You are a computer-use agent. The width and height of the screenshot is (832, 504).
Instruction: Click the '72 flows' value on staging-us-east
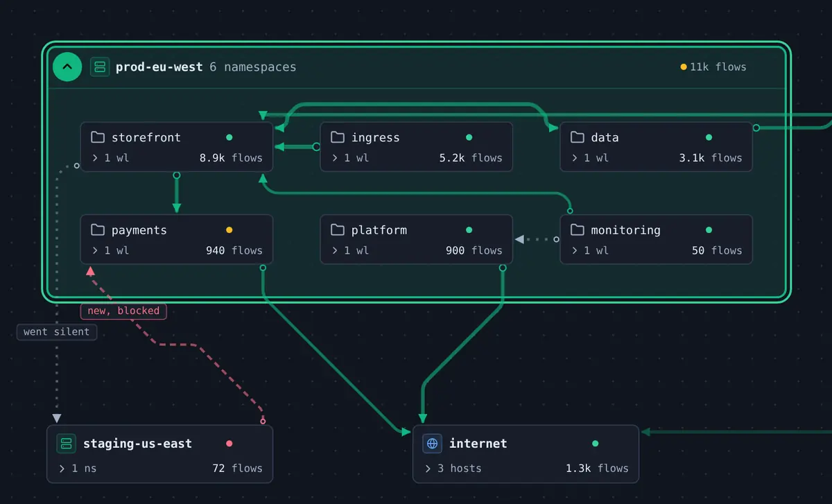coord(238,469)
